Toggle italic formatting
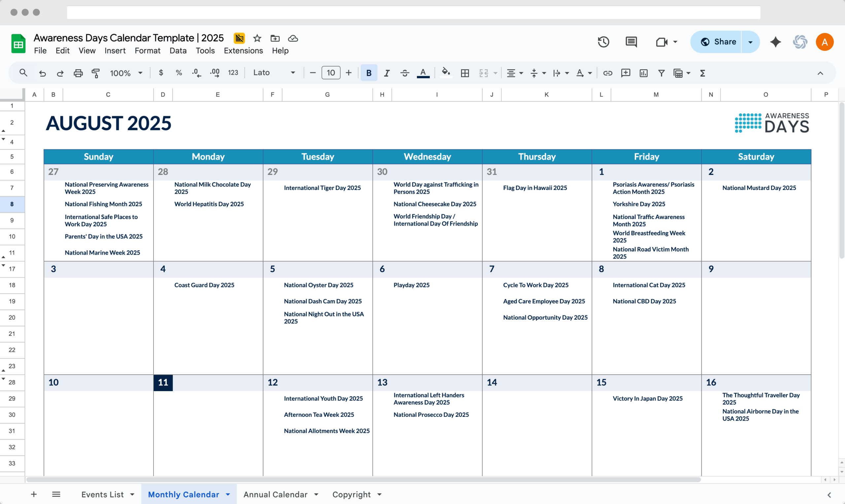This screenshot has width=845, height=504. (387, 73)
